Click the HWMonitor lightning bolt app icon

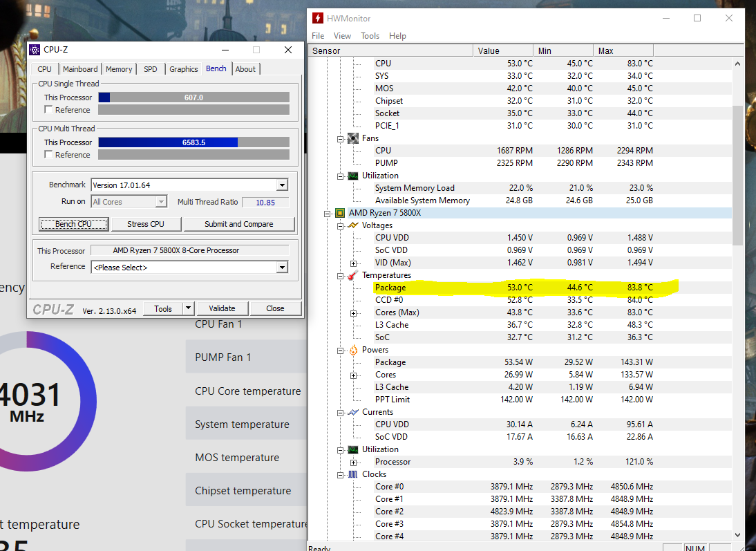click(318, 19)
